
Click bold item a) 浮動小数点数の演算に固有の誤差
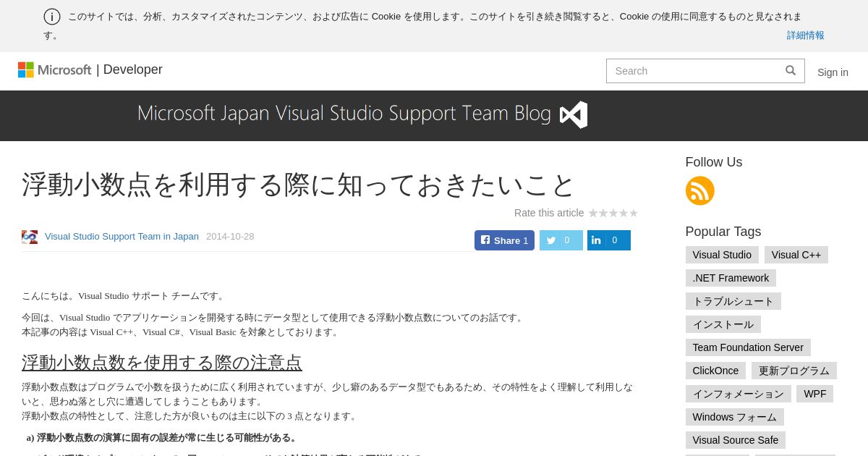(x=162, y=438)
